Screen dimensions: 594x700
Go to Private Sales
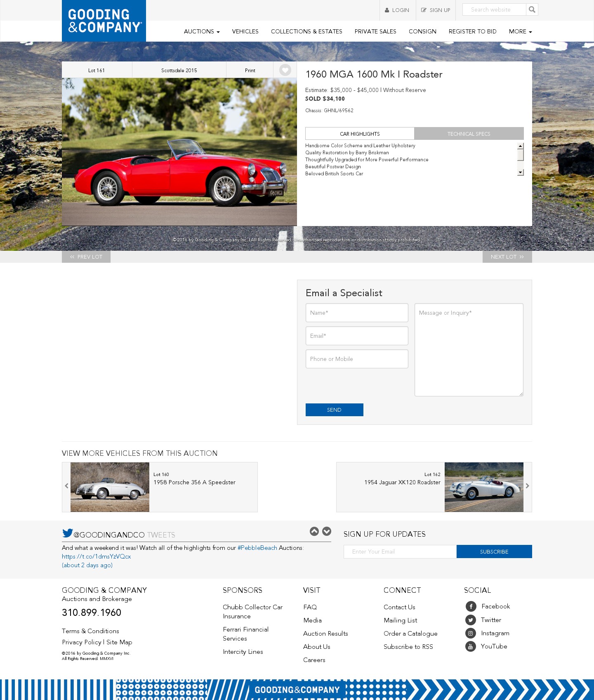pyautogui.click(x=375, y=31)
